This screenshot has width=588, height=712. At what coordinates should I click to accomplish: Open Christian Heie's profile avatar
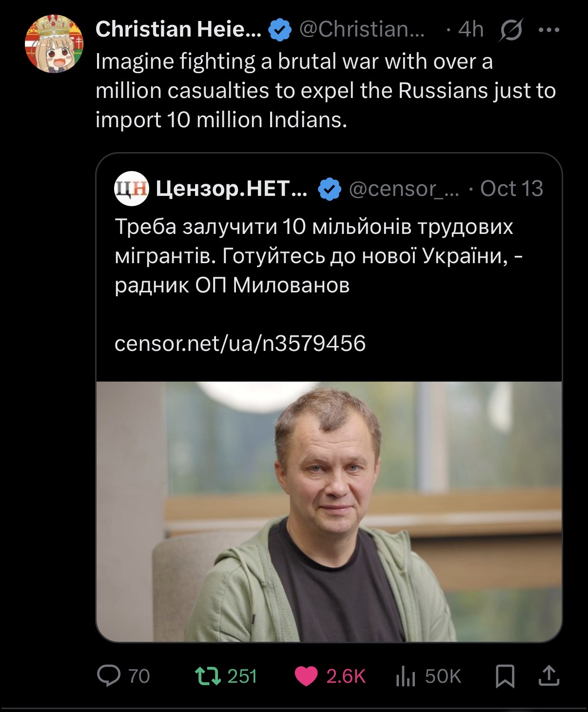(x=54, y=44)
